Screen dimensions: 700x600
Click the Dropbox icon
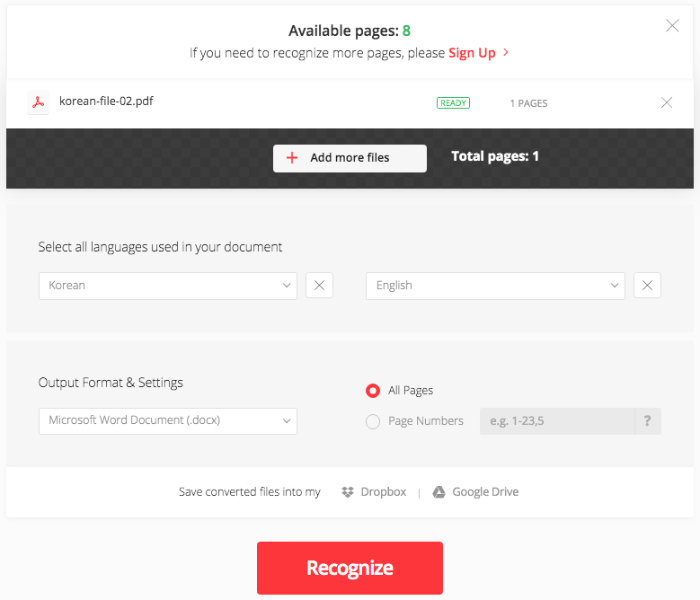tap(348, 492)
